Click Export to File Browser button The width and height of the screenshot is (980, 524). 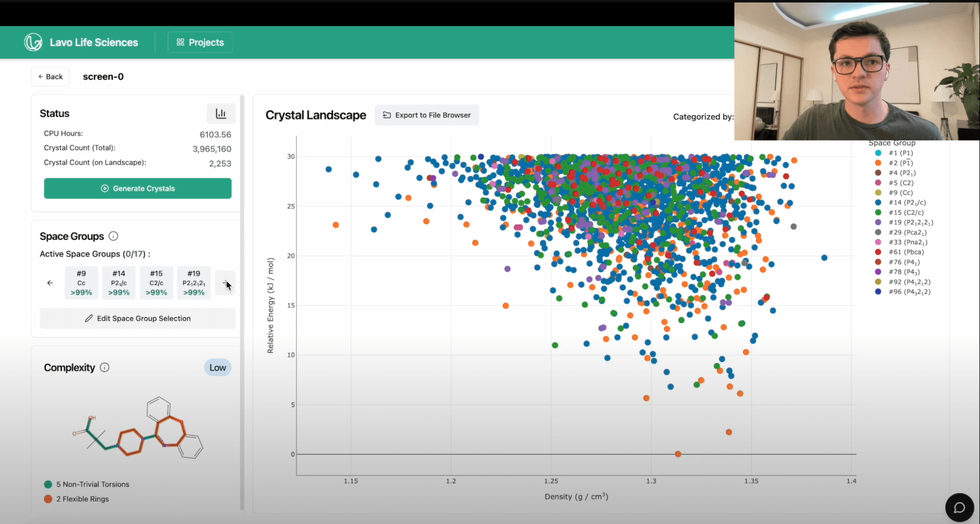pos(426,115)
